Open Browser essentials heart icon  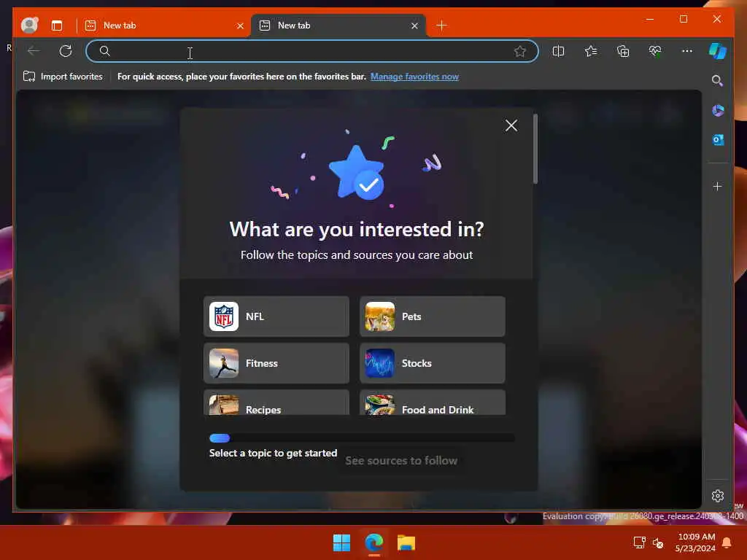[x=655, y=51]
